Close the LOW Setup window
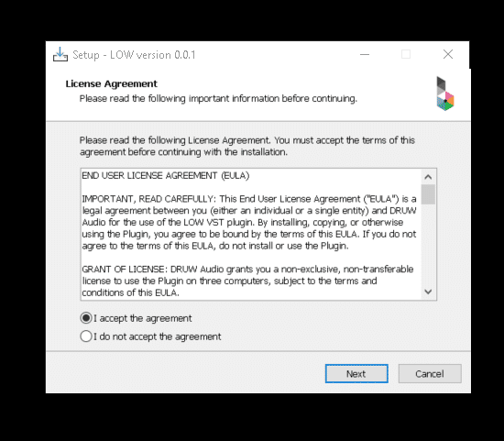The width and height of the screenshot is (504, 441). point(448,54)
